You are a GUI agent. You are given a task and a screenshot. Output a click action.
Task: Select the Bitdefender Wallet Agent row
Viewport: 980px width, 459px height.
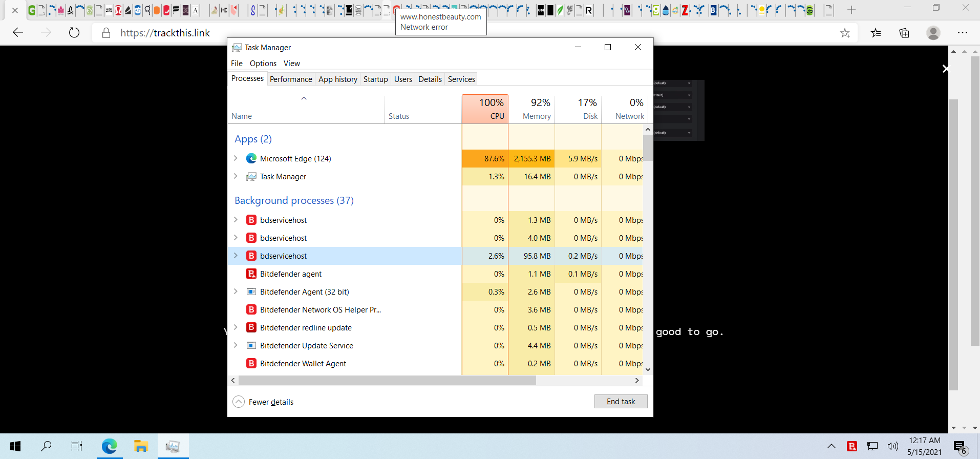tap(435, 363)
